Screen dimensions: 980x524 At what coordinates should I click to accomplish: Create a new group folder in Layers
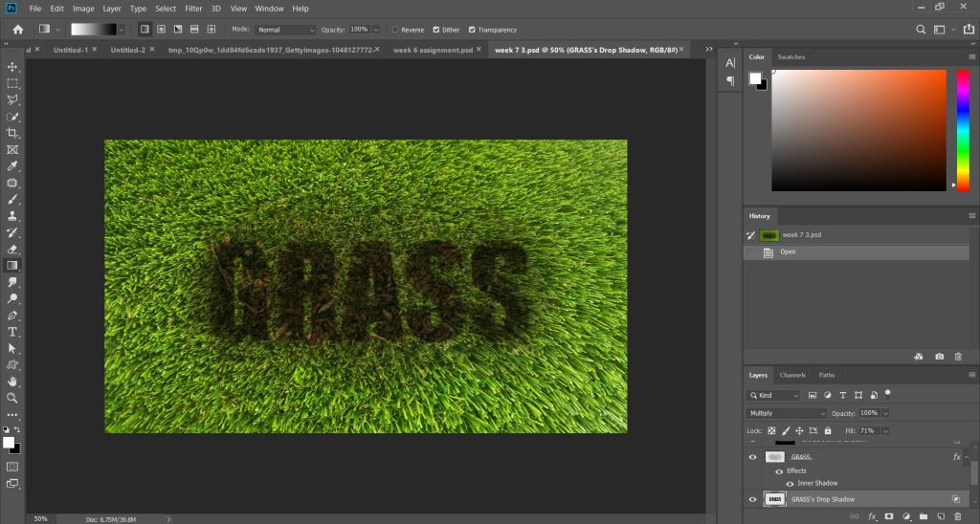pos(923,516)
